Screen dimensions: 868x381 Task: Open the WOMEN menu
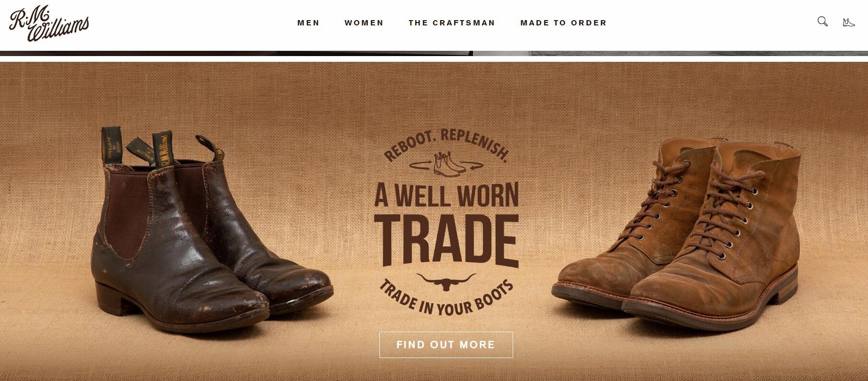364,23
